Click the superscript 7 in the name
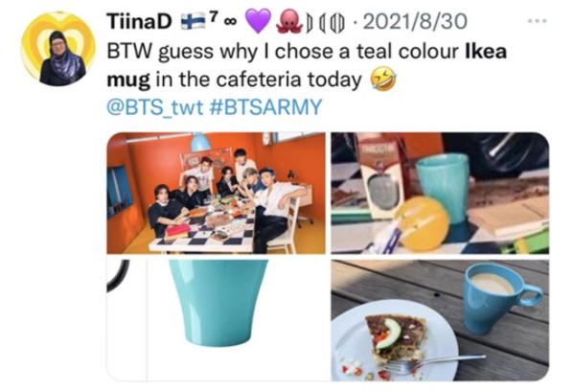Screen dimensions: 575x392 (214, 16)
